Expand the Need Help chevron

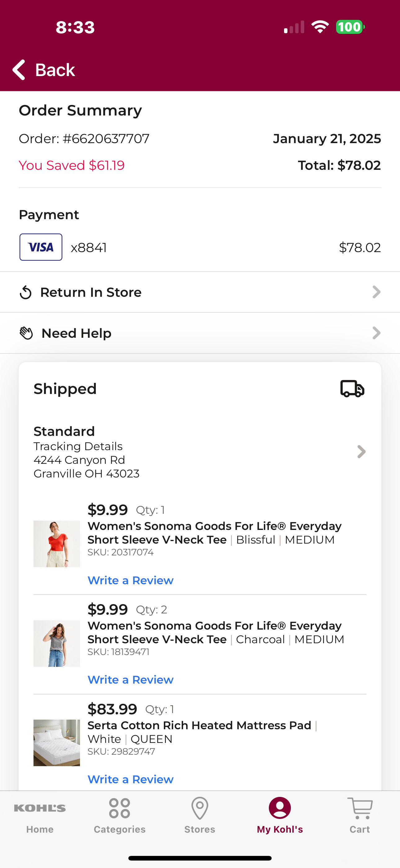pos(376,333)
